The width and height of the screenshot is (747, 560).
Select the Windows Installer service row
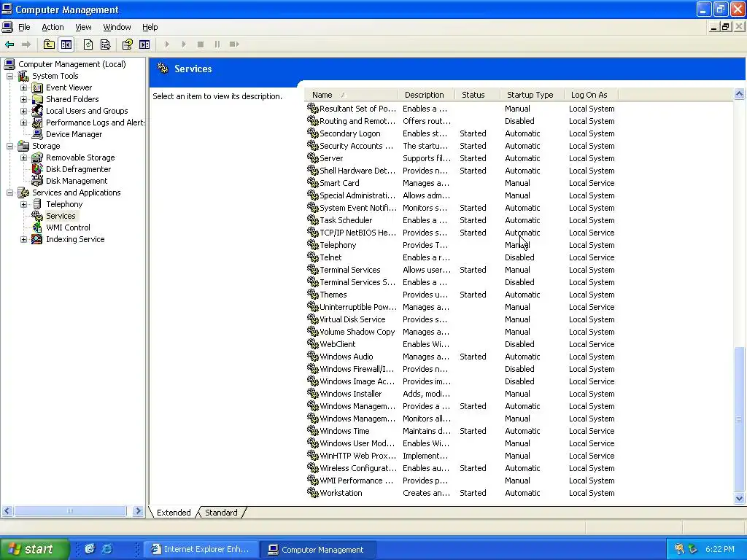coord(461,393)
